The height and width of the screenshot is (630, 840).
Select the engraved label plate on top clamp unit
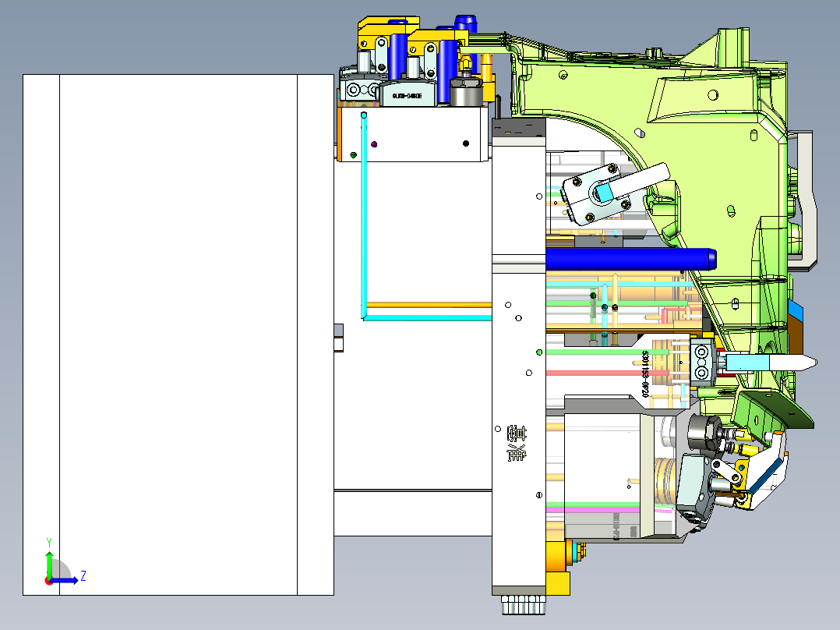pyautogui.click(x=407, y=95)
